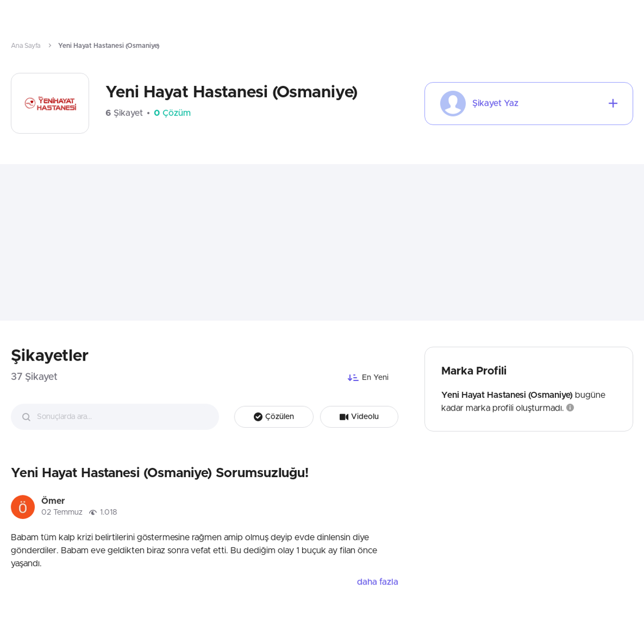Screen dimensions: 644x644
Task: Go to Ana Sayfa breadcrumb
Action: (x=26, y=46)
